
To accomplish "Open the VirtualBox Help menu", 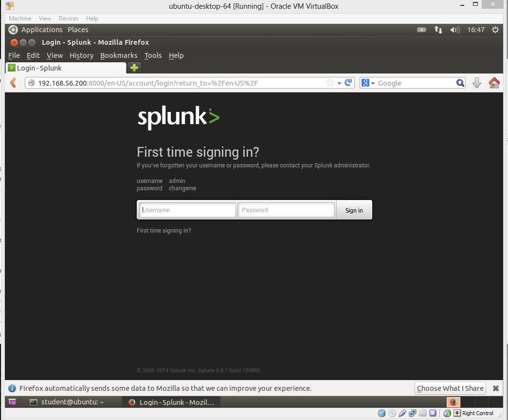I will [92, 18].
